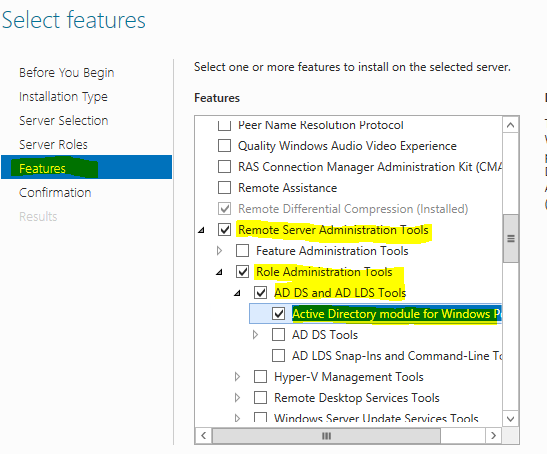The height and width of the screenshot is (454, 547).
Task: Uncheck the Role Administration Tools checkbox
Action: pos(242,271)
